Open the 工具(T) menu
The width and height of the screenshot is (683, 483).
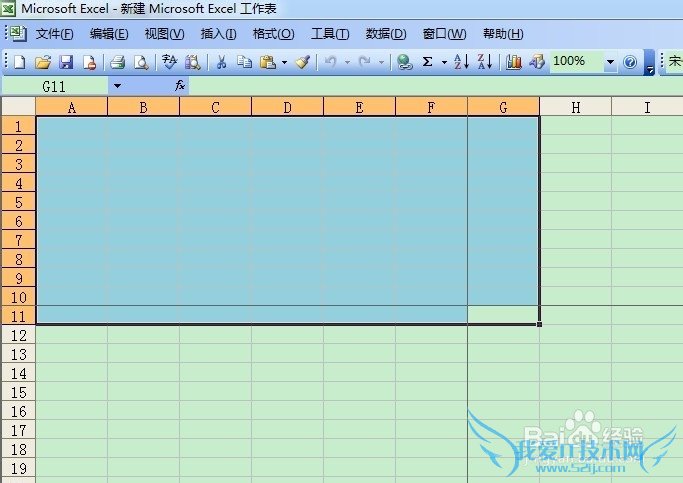coord(330,34)
